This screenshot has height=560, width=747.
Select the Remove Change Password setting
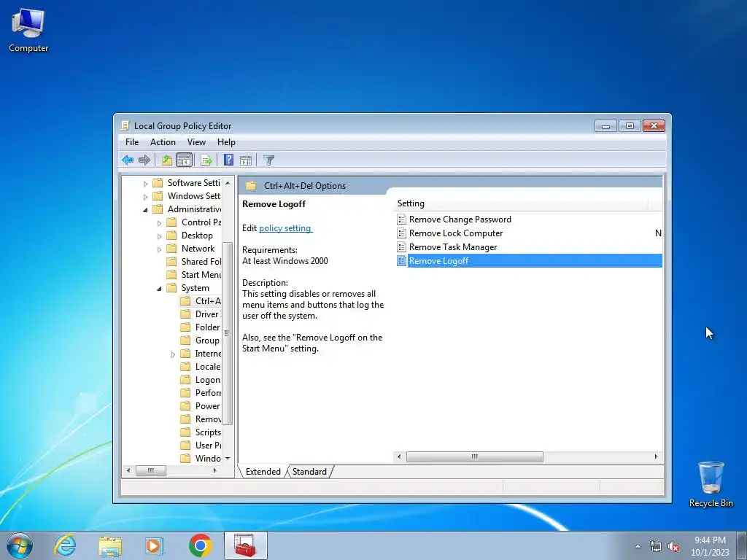click(x=460, y=219)
